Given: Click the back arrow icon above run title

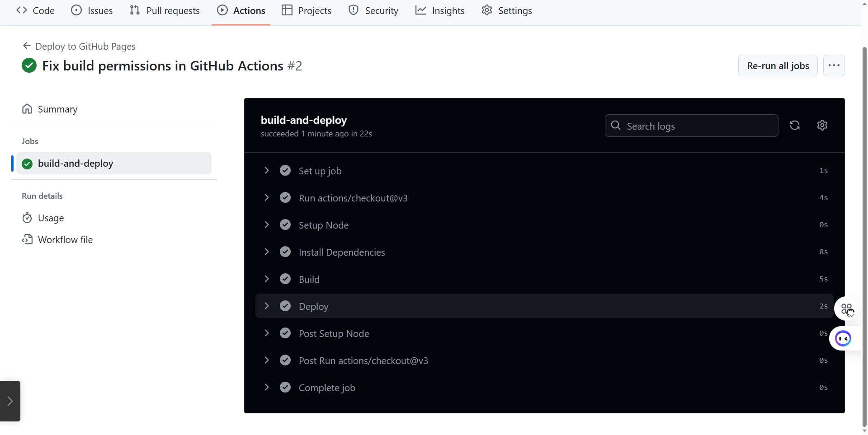Looking at the screenshot, I should tap(27, 46).
